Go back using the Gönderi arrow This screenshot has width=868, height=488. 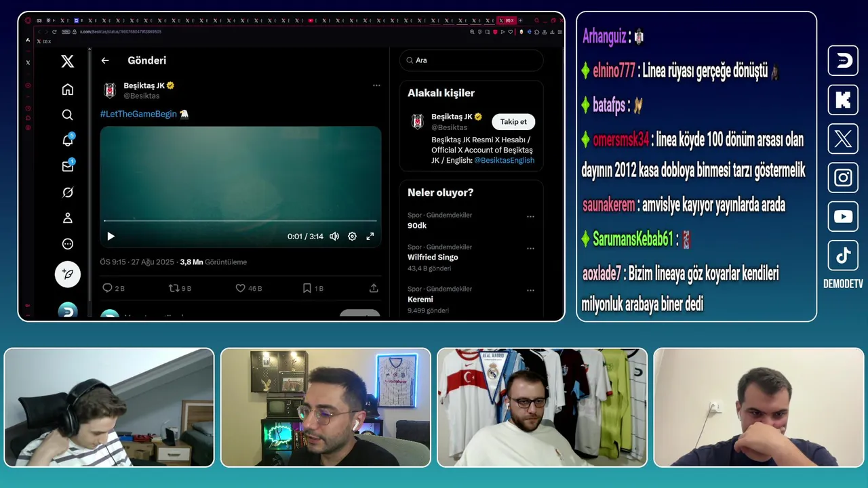105,60
